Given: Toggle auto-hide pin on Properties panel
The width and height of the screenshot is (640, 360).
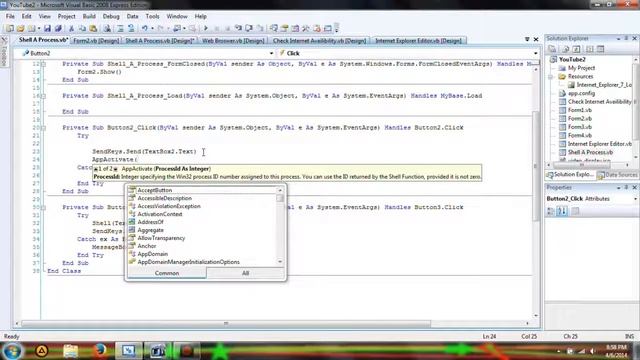Looking at the screenshot, I should [x=627, y=187].
